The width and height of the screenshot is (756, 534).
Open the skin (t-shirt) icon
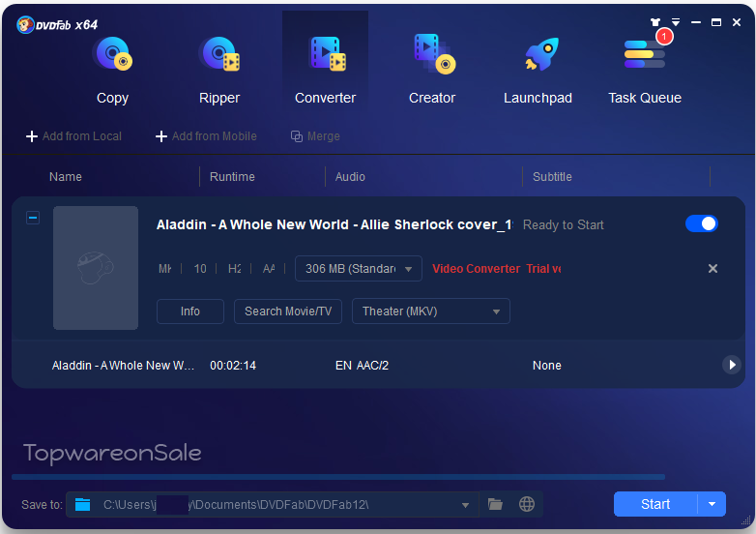coord(654,22)
